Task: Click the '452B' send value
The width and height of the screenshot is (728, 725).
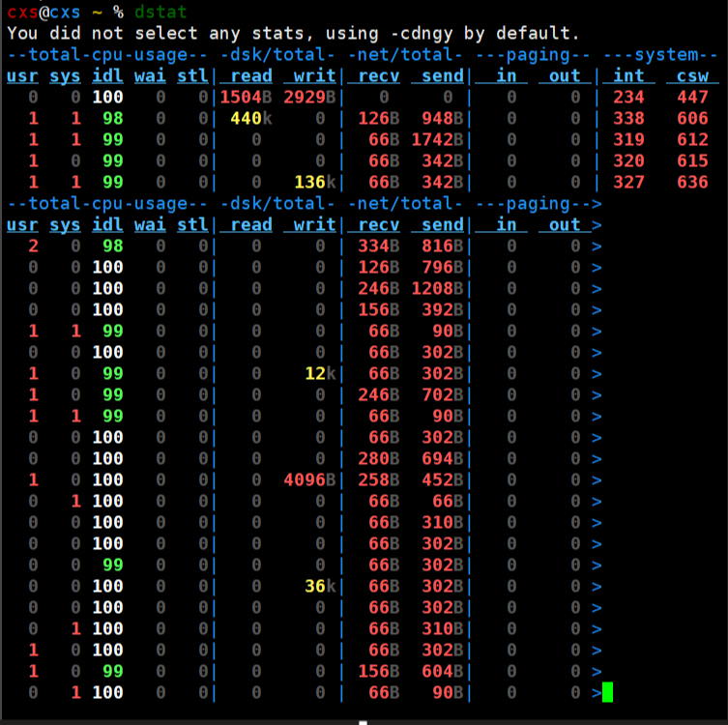Action: pyautogui.click(x=443, y=479)
